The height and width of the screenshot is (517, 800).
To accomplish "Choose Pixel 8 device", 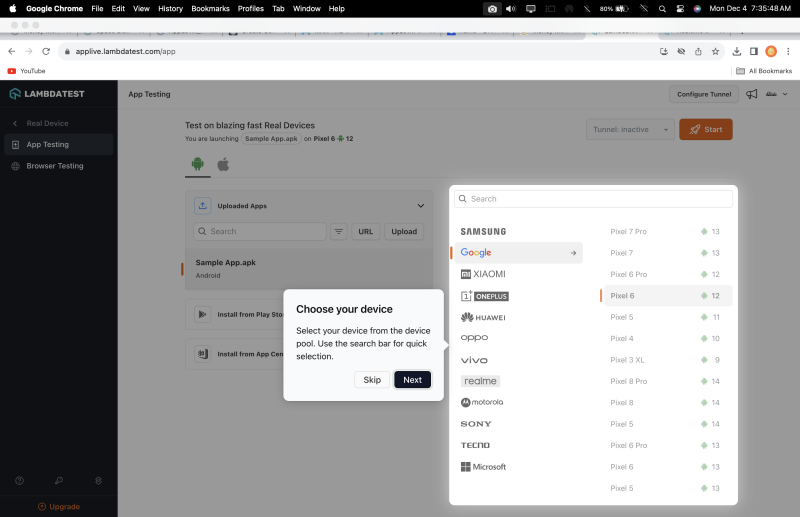I will point(668,403).
